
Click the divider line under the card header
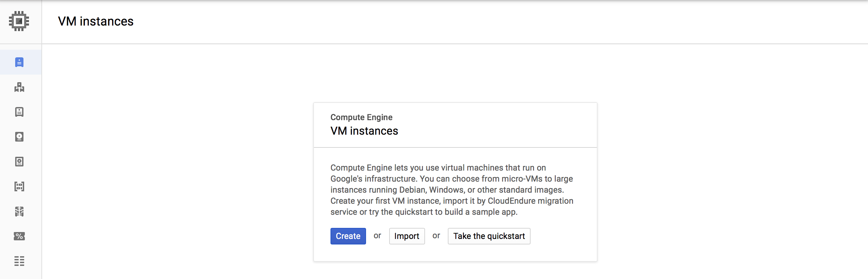(x=455, y=147)
